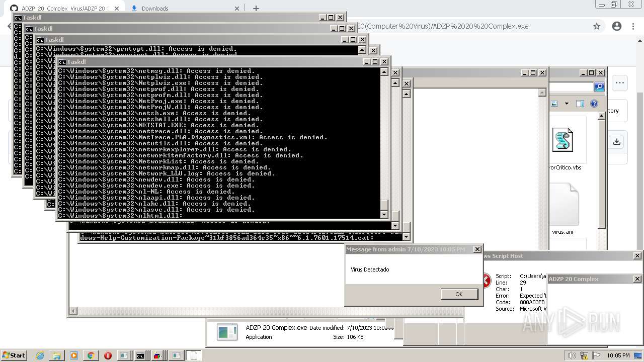Close the ADZP 20 Complex popup
644x362 pixels.
point(637,279)
